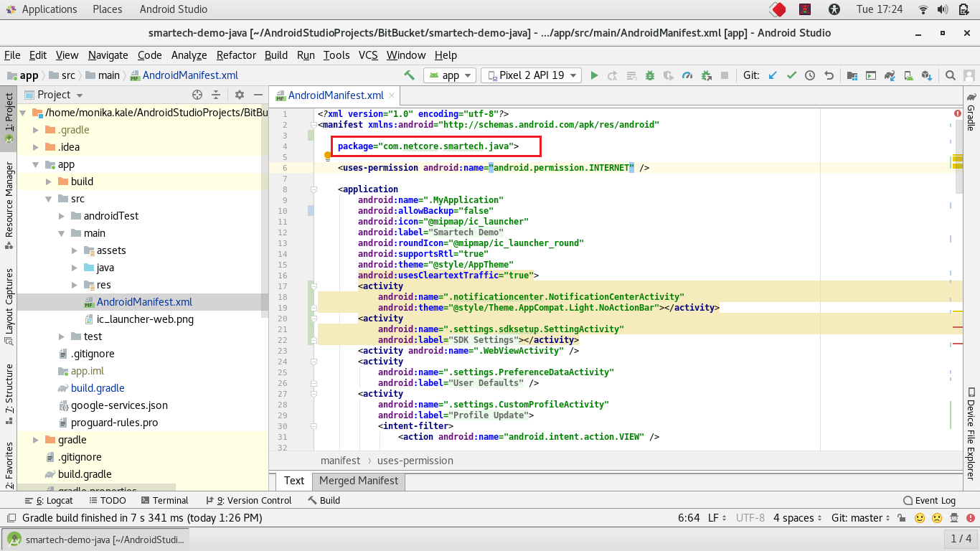980x551 pixels.
Task: Click the Git update project arrow icon
Action: [x=773, y=75]
